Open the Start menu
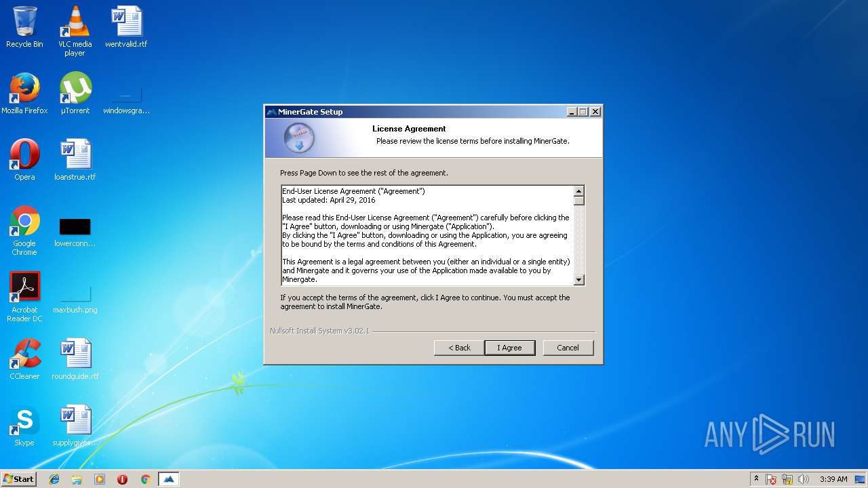This screenshot has height=488, width=868. (x=18, y=479)
